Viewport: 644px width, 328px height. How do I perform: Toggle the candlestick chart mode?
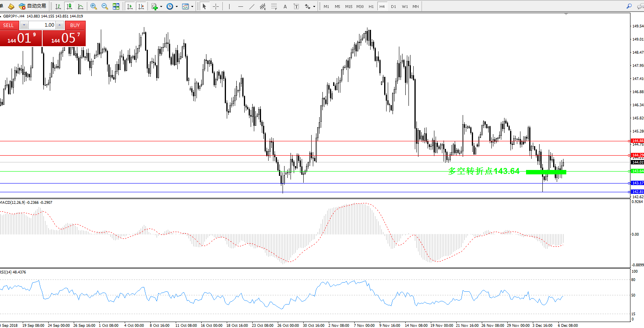pyautogui.click(x=69, y=6)
